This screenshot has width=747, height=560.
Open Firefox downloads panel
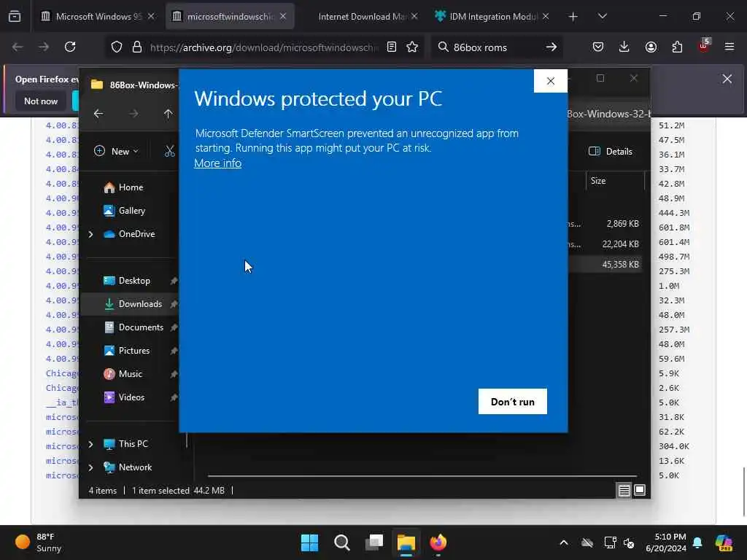(x=624, y=47)
